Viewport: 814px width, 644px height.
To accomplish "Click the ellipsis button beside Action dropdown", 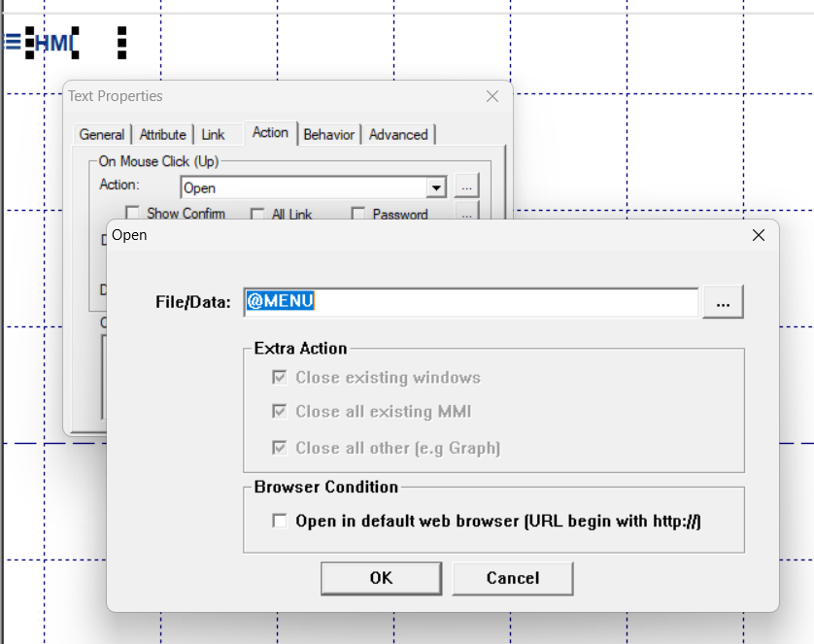I will 466,186.
